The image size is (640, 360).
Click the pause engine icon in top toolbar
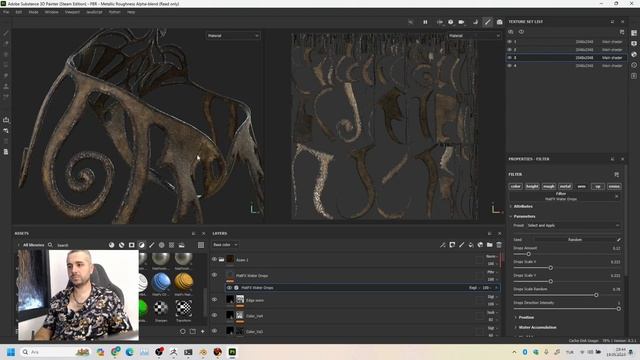(x=425, y=22)
